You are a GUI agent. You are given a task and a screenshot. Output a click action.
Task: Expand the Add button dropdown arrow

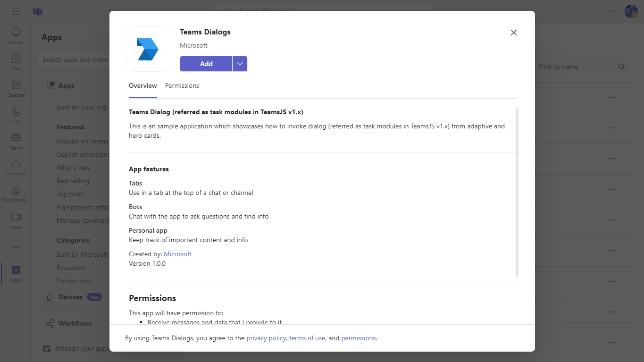(240, 64)
